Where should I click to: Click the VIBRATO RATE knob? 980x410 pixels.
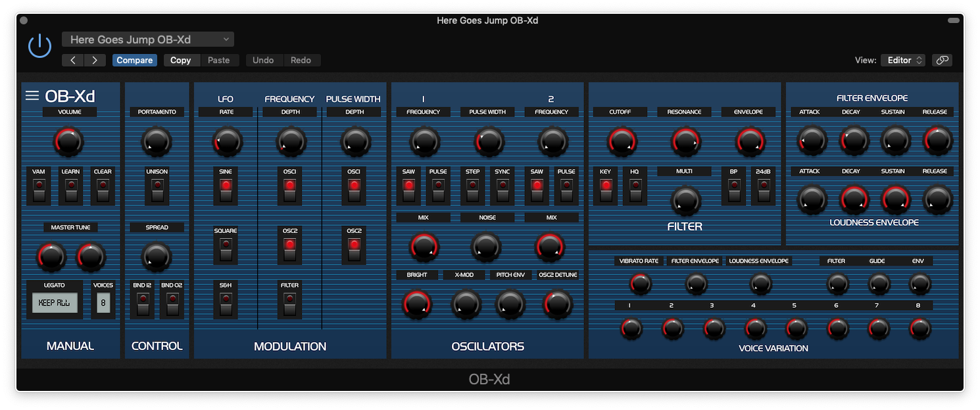pyautogui.click(x=640, y=284)
